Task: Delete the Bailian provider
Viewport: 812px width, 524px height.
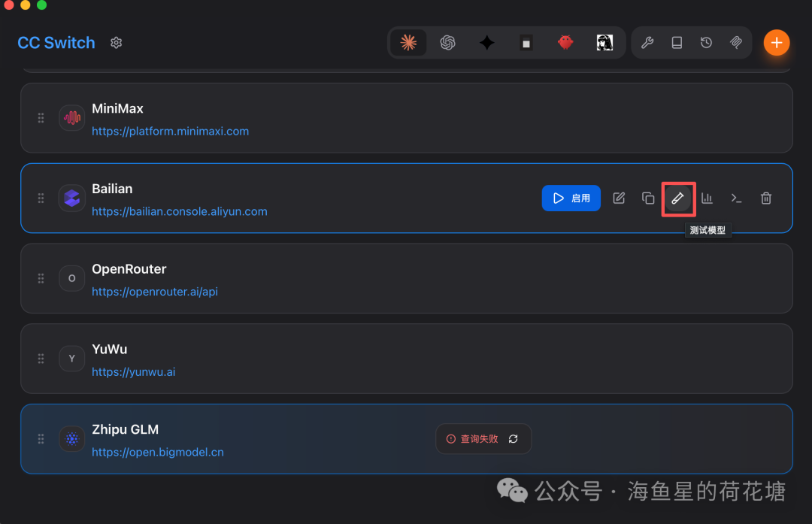Action: [766, 198]
